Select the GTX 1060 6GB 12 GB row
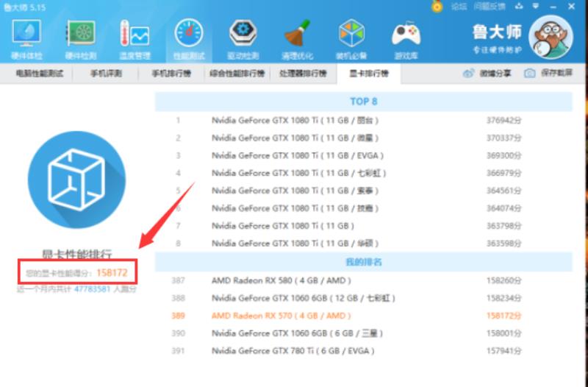 coord(363,299)
